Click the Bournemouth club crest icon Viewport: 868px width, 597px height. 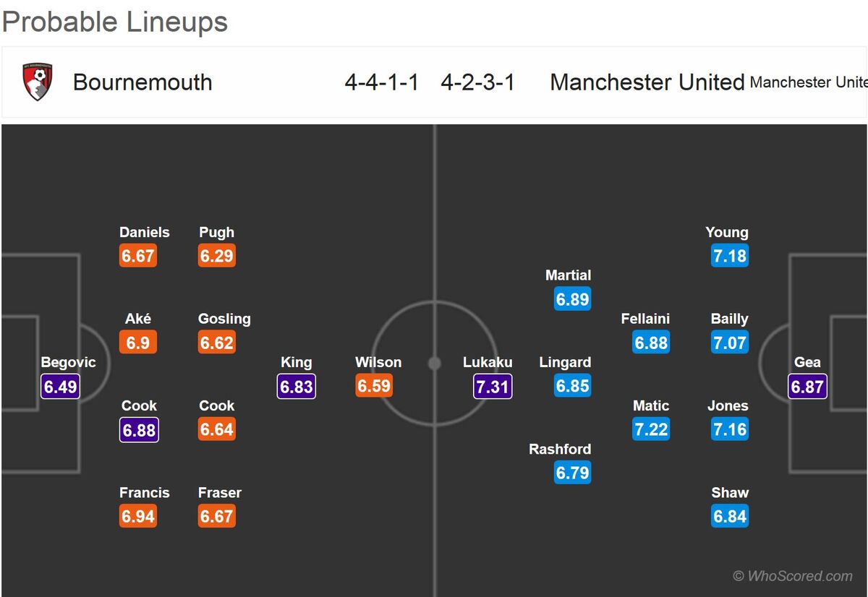click(37, 82)
